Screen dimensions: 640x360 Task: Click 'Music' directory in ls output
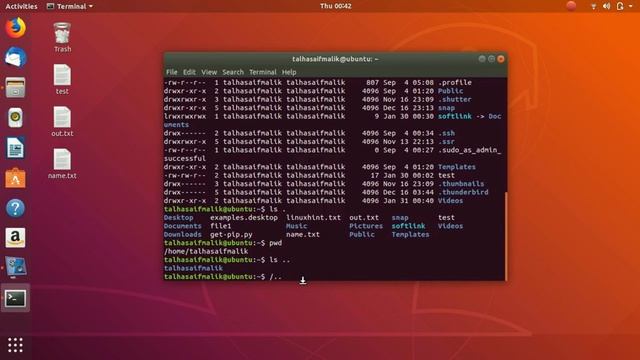point(296,226)
